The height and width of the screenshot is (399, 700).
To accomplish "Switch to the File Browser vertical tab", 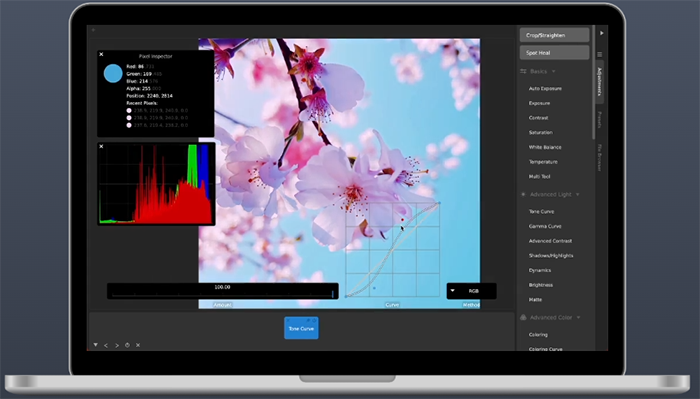I will [x=600, y=158].
